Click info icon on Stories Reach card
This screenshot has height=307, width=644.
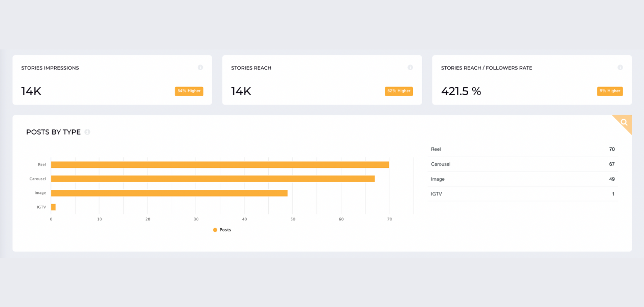coord(410,68)
